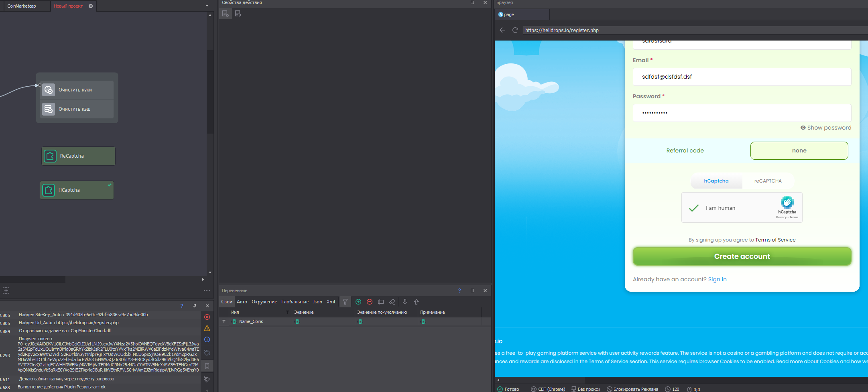This screenshot has width=868, height=392.
Task: Toggle the 'I am human' hCaptcha checkbox
Action: pyautogui.click(x=694, y=208)
